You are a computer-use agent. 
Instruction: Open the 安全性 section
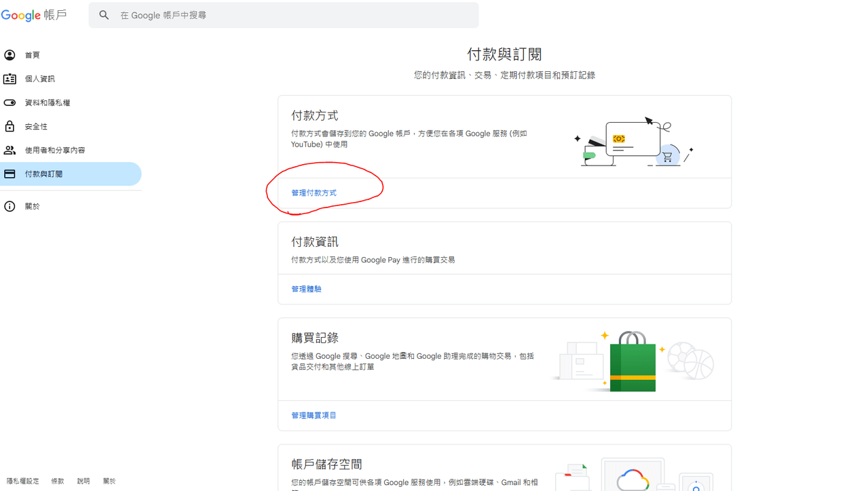(71, 126)
